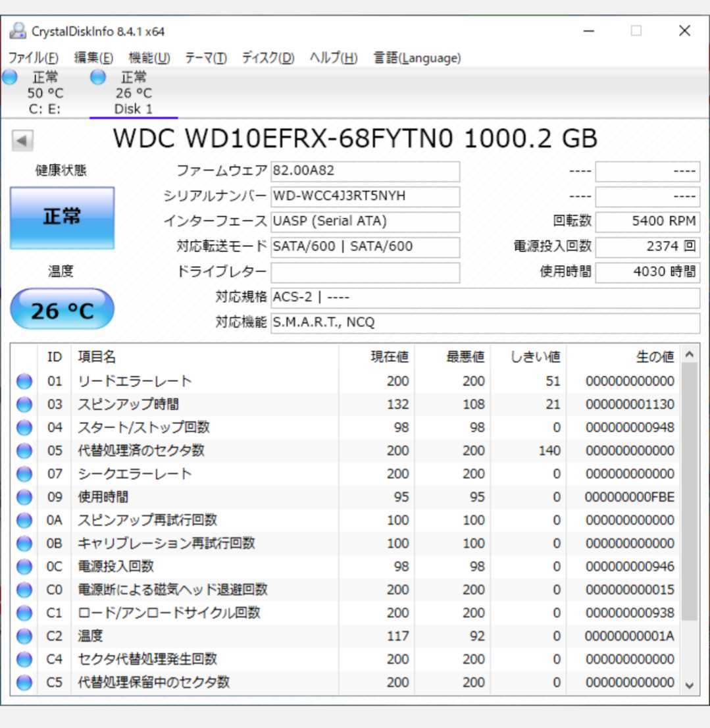
Task: Open the ディスク(D) menu
Action: coord(268,58)
